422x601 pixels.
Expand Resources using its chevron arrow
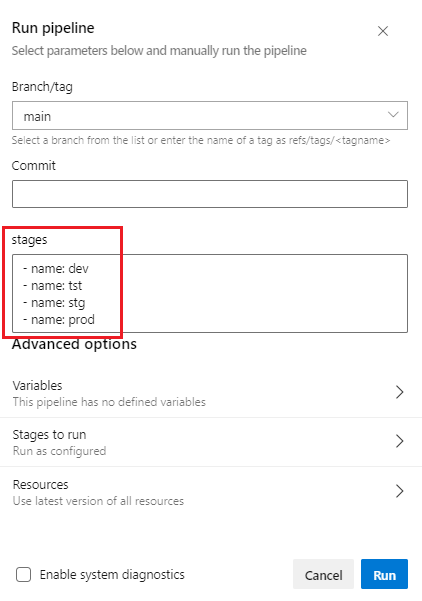point(399,491)
